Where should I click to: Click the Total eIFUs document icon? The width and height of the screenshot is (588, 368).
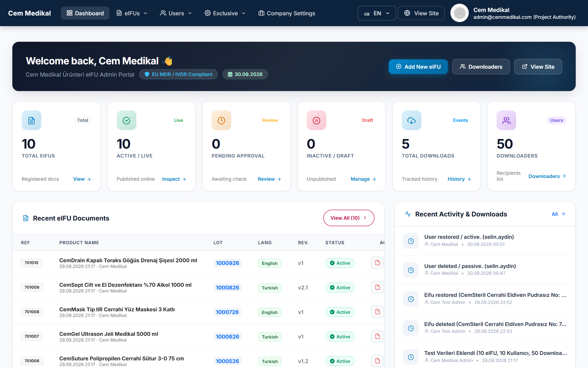pos(31,120)
